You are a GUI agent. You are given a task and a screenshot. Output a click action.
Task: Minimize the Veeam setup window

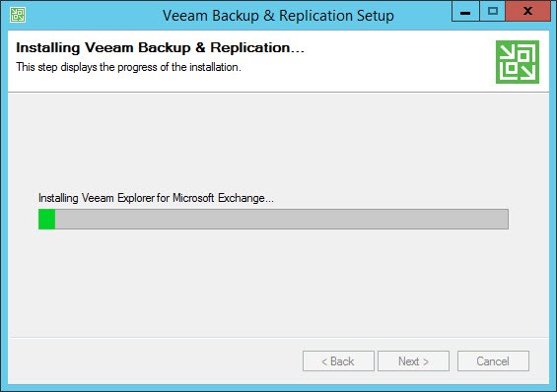[x=465, y=12]
